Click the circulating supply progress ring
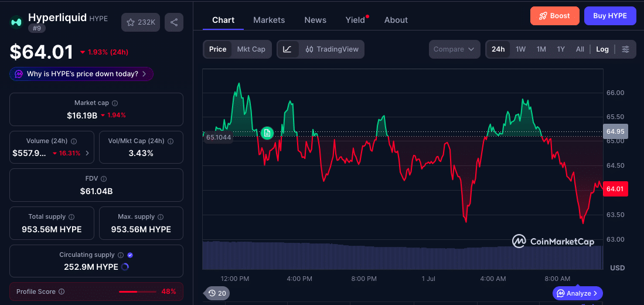This screenshot has height=305, width=644. [125, 267]
